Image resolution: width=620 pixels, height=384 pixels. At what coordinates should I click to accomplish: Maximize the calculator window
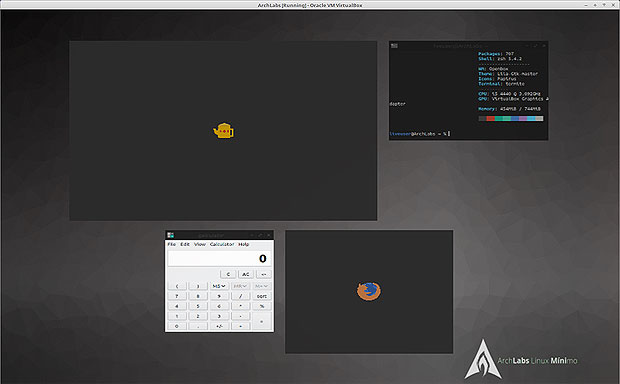(260, 235)
